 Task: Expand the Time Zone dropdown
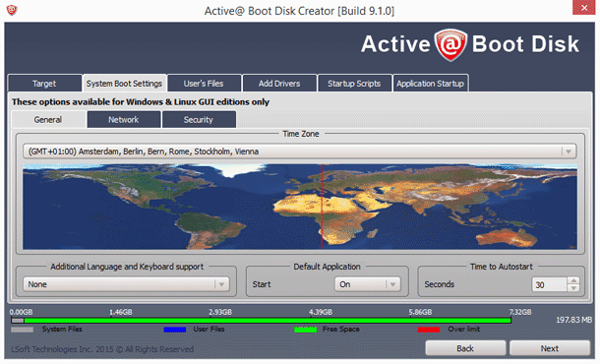pos(300,152)
